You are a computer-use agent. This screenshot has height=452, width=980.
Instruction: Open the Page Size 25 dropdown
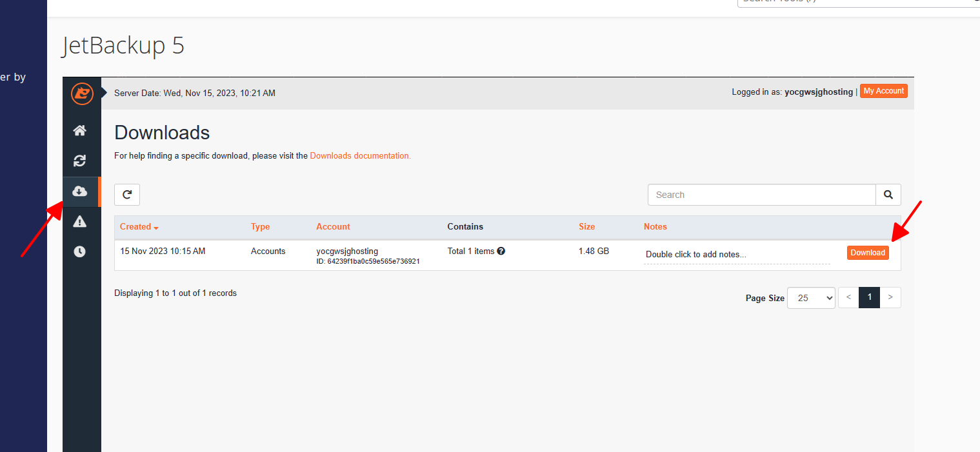click(811, 298)
